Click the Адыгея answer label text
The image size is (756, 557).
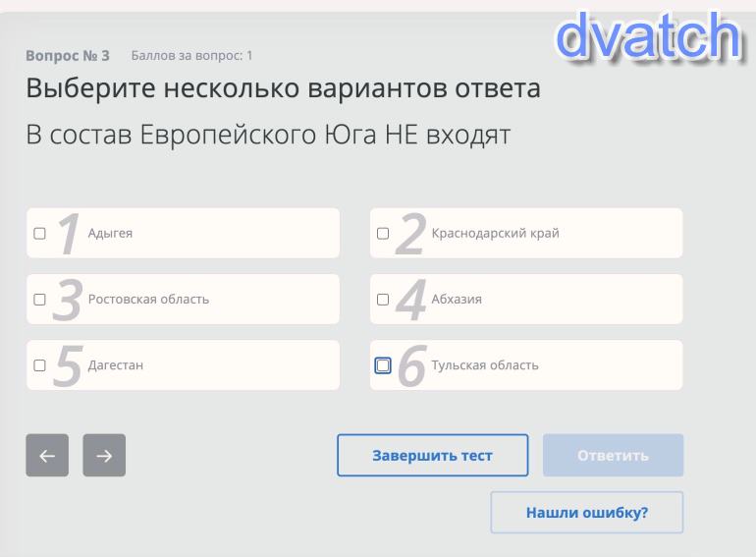[x=110, y=234]
